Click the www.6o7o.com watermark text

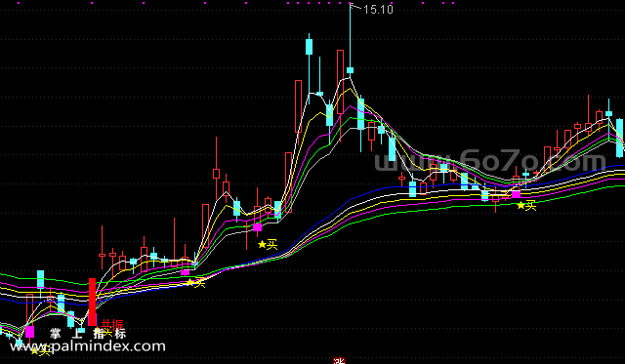pyautogui.click(x=490, y=162)
